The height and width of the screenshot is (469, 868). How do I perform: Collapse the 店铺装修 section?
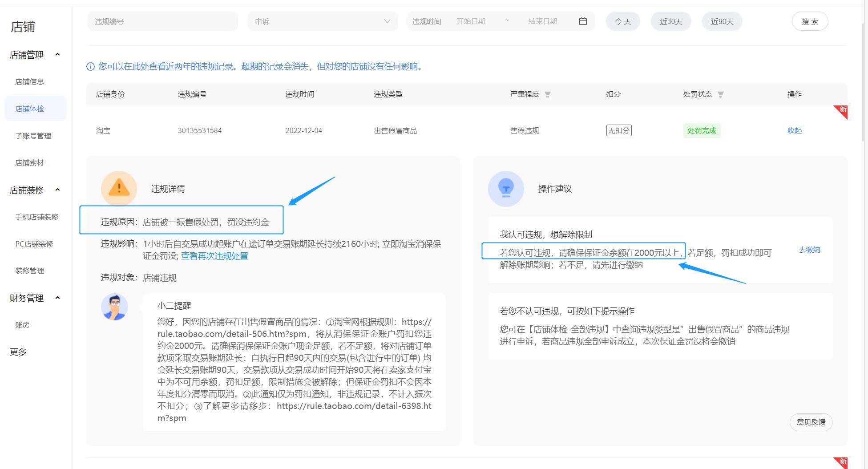point(57,190)
